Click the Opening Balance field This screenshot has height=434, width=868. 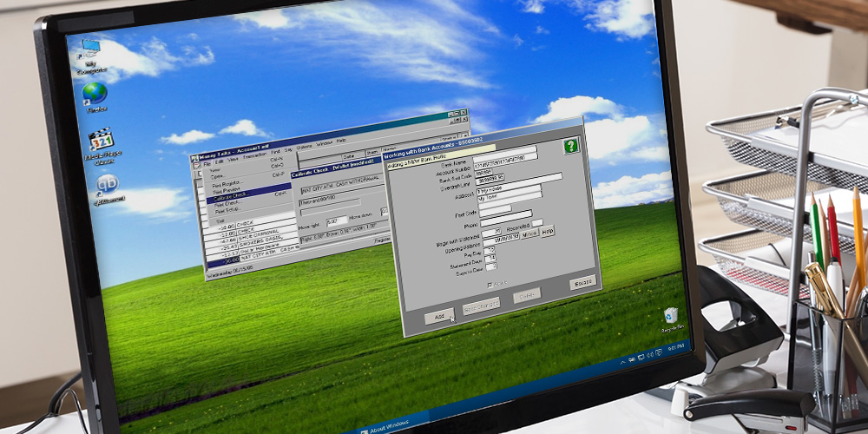(501, 239)
